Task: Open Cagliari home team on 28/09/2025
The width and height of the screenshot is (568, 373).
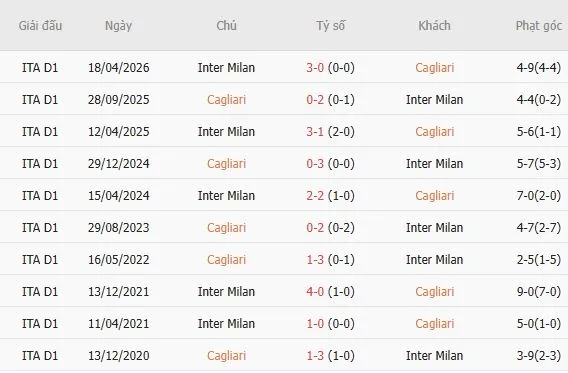Action: point(226,100)
